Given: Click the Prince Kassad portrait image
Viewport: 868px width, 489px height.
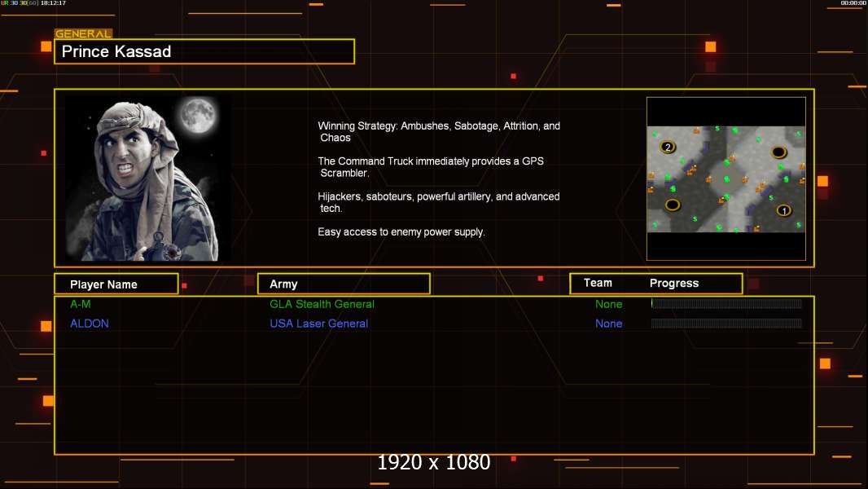Looking at the screenshot, I should 148,178.
